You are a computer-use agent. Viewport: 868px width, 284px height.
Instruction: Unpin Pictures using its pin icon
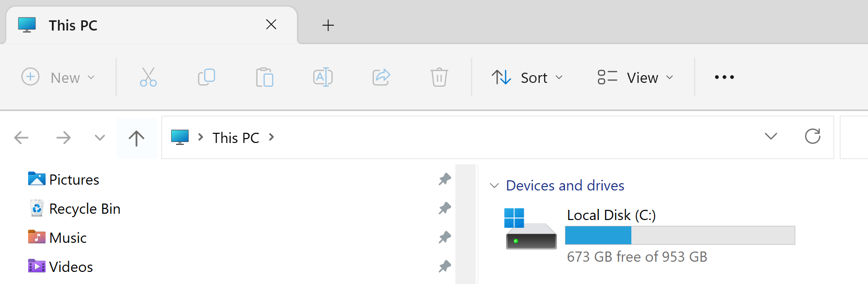click(x=445, y=179)
